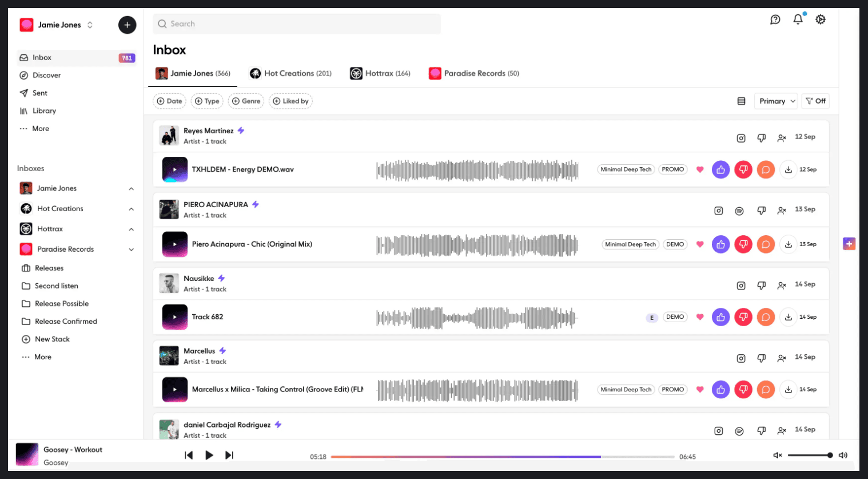This screenshot has width=868, height=479.
Task: Download the Piero Acinapura - Chic track
Action: click(x=788, y=244)
